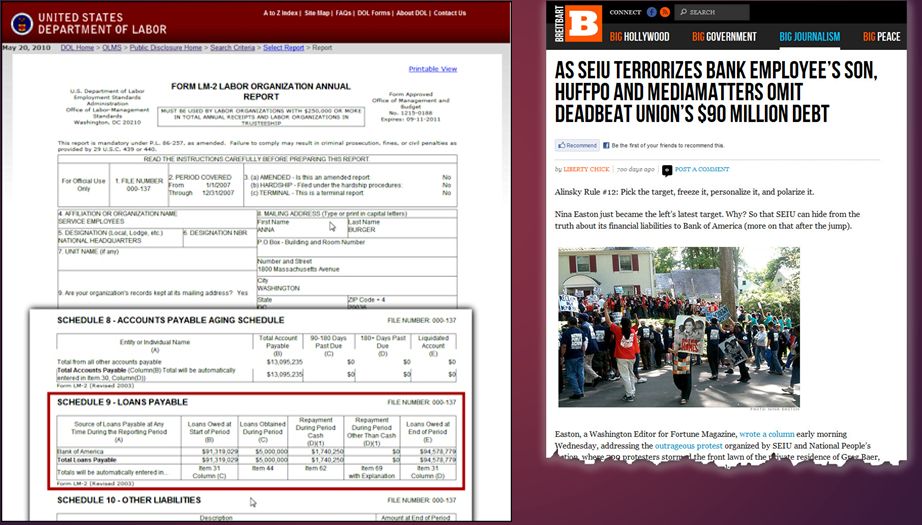Go to the Search Criteria breadcrumb
Image resolution: width=922 pixels, height=525 pixels.
tap(232, 48)
